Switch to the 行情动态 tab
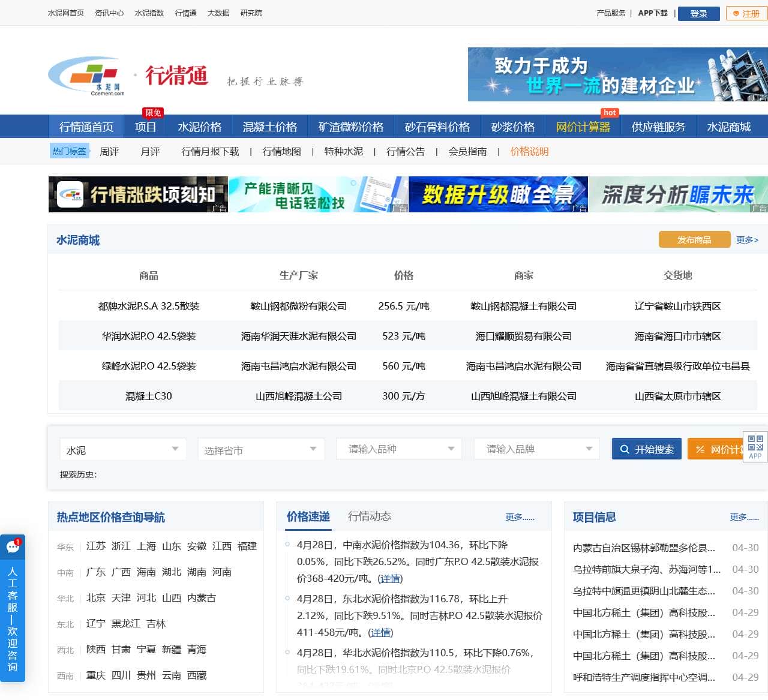The image size is (768, 700). [370, 516]
